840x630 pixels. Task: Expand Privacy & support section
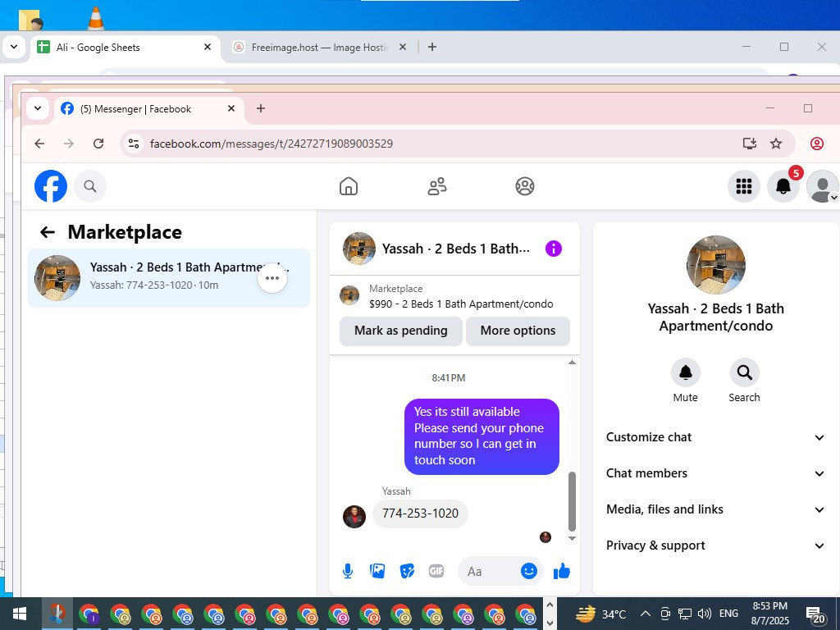(x=715, y=546)
